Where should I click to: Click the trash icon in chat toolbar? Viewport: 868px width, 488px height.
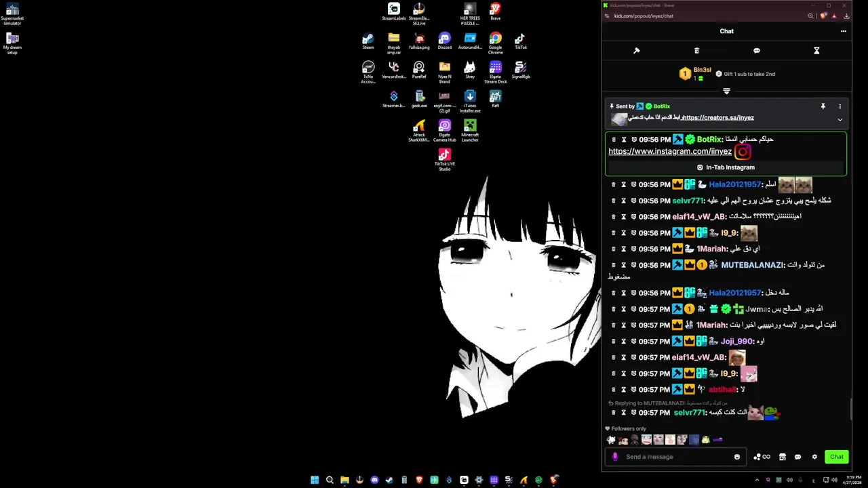click(696, 51)
